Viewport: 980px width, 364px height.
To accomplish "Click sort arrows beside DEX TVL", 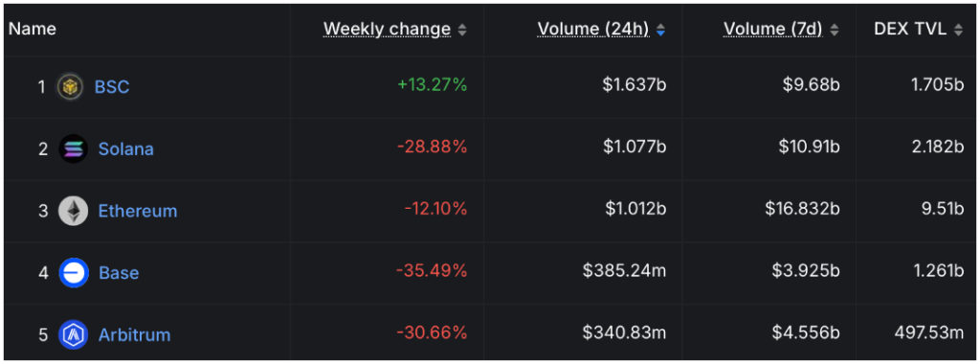I will point(958,30).
